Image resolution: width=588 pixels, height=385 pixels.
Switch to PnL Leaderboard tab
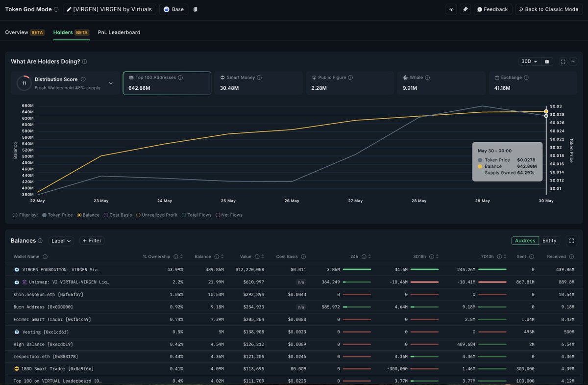pos(119,32)
